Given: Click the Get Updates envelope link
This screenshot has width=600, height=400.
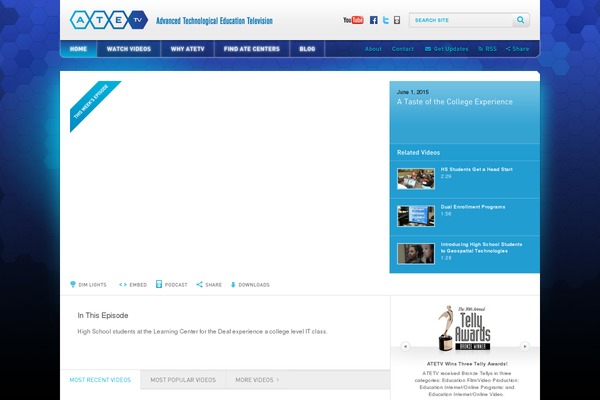Looking at the screenshot, I should coord(447,49).
